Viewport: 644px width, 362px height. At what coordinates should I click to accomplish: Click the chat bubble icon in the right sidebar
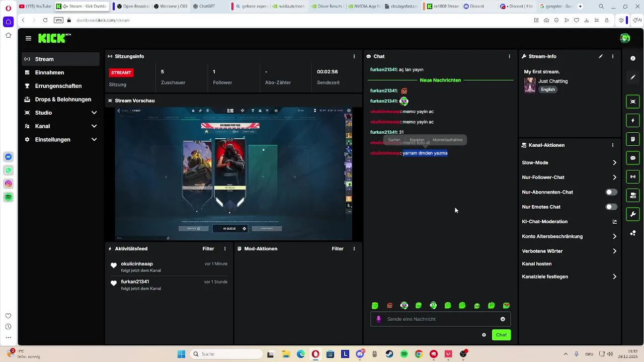pos(633,158)
